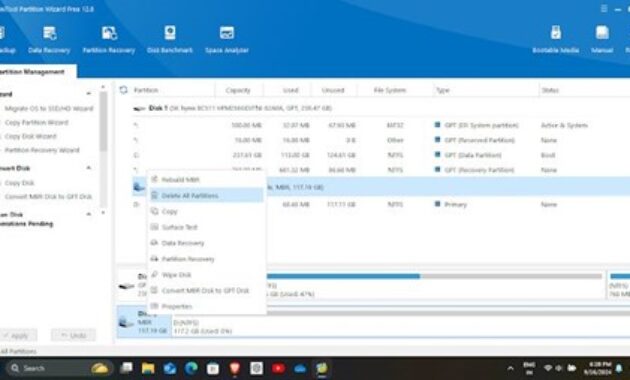Open Migrate OS to SSD/HD Wizard

tap(49, 108)
